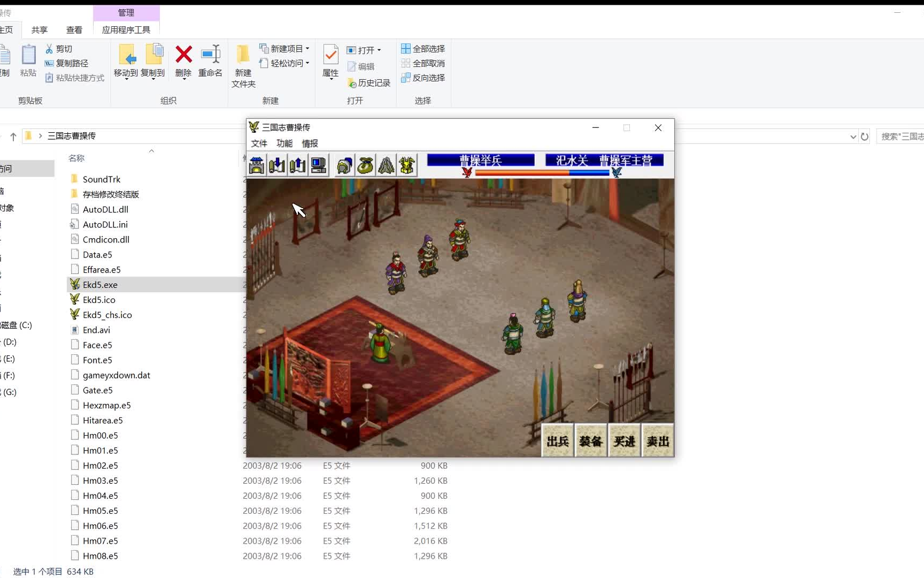Click the tent icon in game toolbar
The width and height of the screenshot is (924, 578).
(386, 165)
